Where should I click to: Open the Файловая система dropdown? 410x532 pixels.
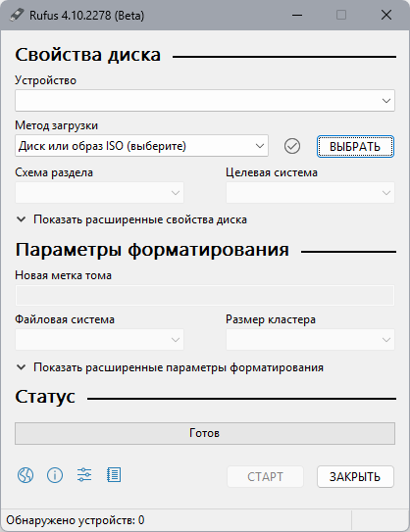tap(99, 340)
